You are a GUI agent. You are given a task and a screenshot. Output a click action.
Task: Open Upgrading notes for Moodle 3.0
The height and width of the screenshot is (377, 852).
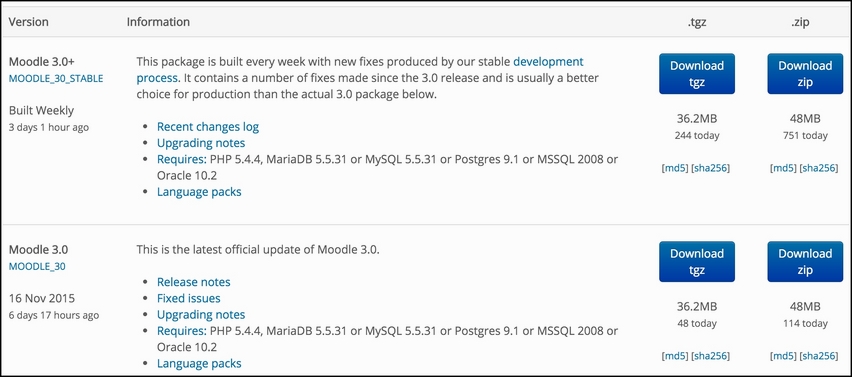[201, 315]
